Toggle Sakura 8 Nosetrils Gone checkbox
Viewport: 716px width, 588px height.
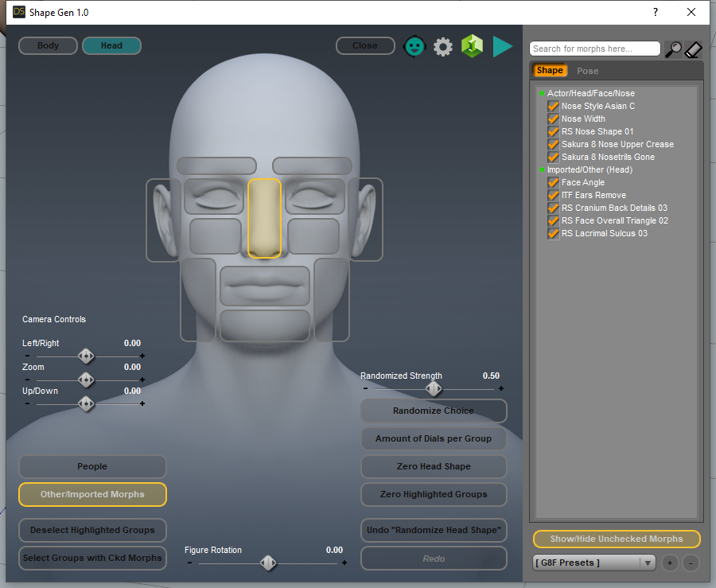553,157
